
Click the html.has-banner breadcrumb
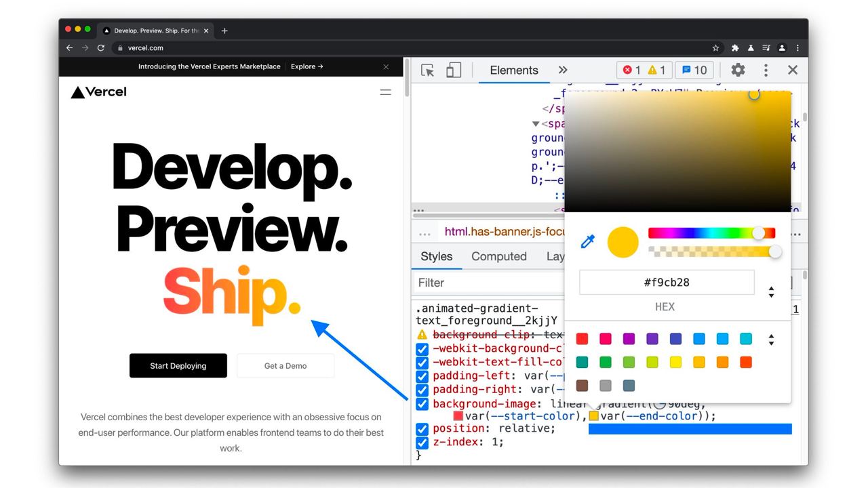505,232
